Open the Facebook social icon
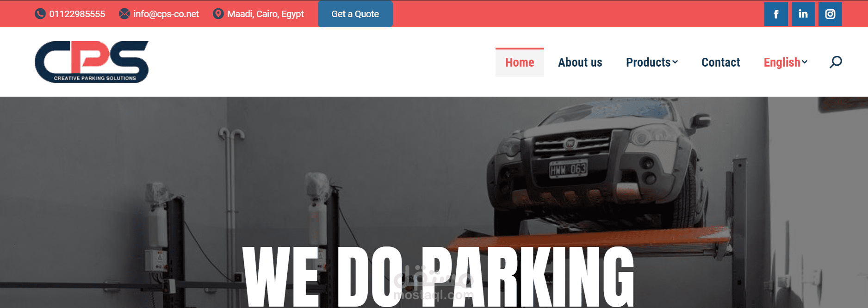 click(x=776, y=14)
